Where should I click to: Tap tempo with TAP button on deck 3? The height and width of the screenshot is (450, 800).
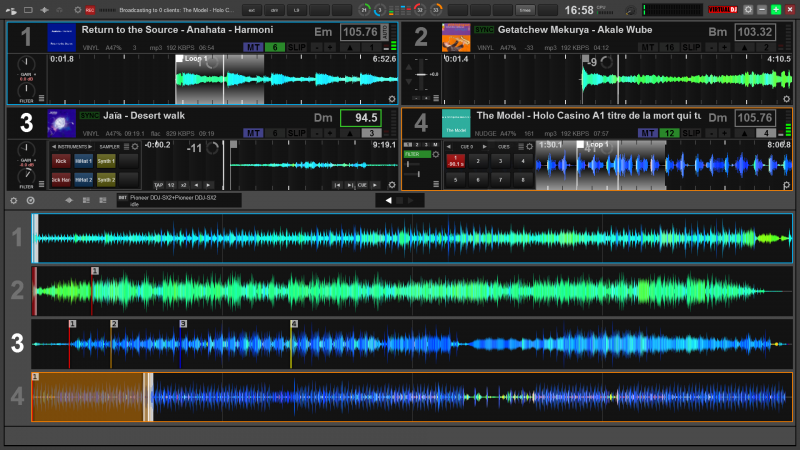[x=159, y=185]
